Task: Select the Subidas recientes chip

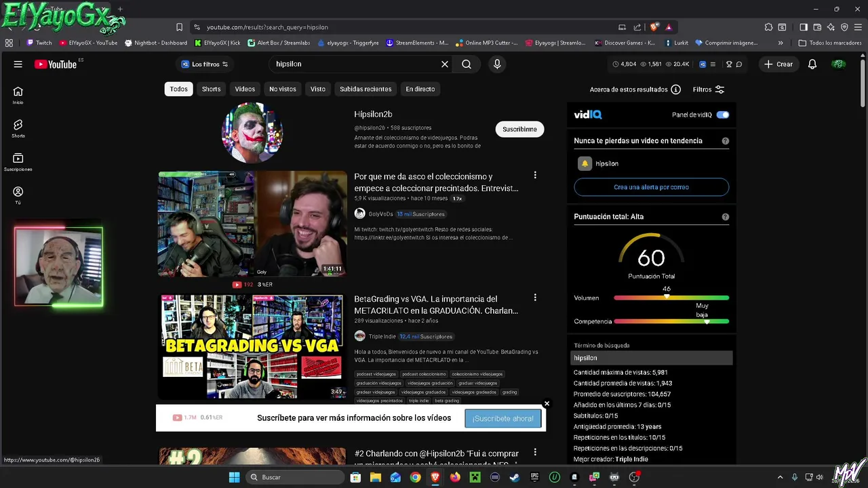Action: click(366, 89)
